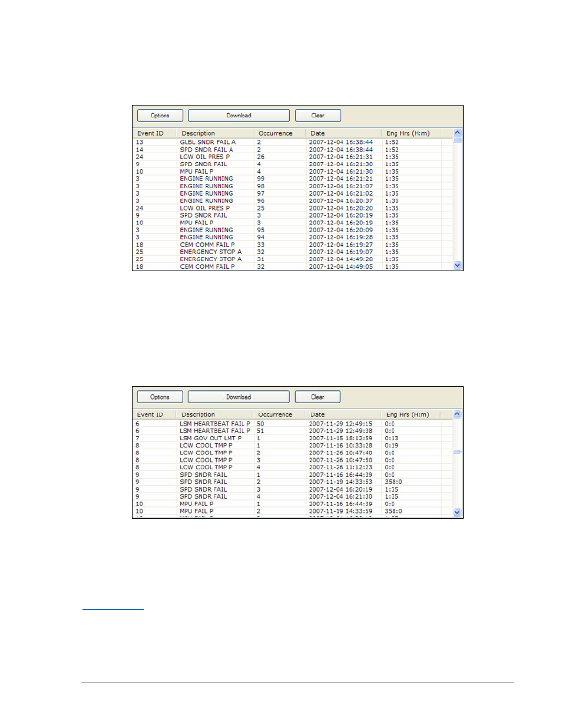Click Clear button above the LSM HEARTBEAT log
The height and width of the screenshot is (728, 562).
pos(318,397)
